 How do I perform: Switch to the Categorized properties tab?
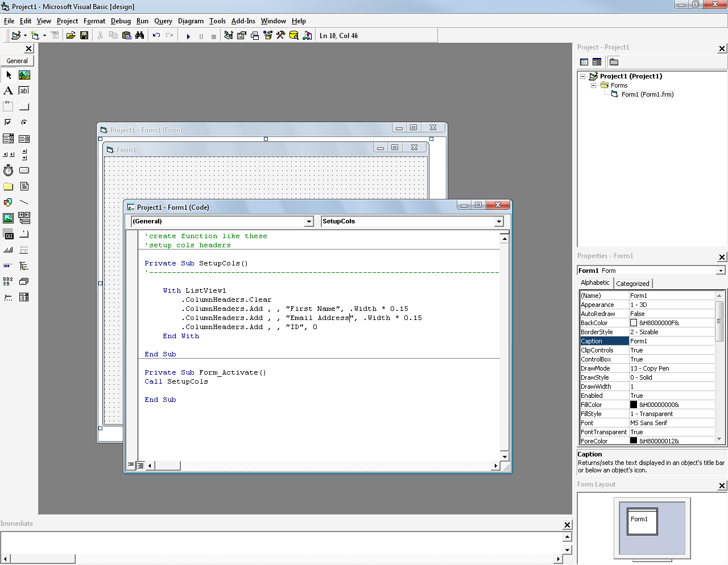tap(632, 284)
